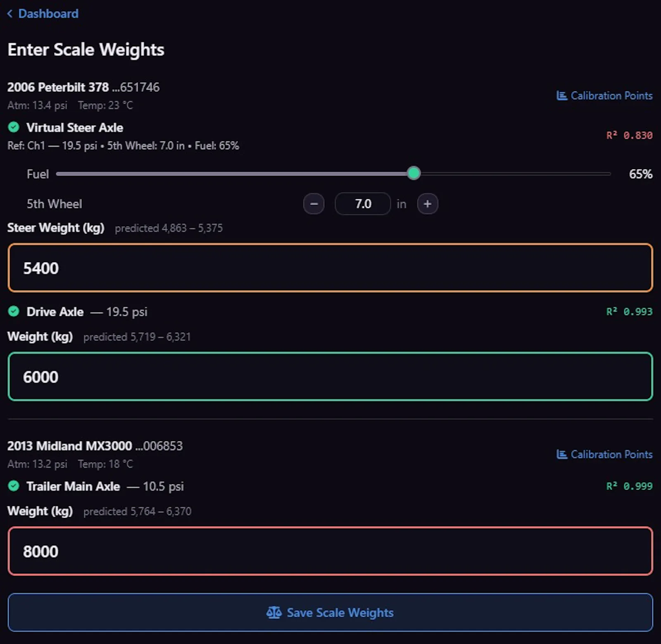Click 'Atm: 13.4 psi' reading
The height and width of the screenshot is (644, 661).
[x=37, y=105]
